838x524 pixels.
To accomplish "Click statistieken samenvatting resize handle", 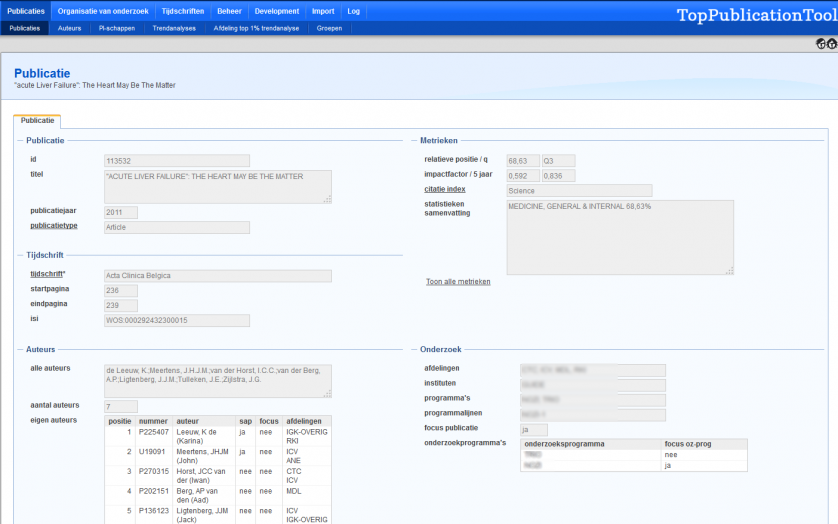I will tap(730, 271).
